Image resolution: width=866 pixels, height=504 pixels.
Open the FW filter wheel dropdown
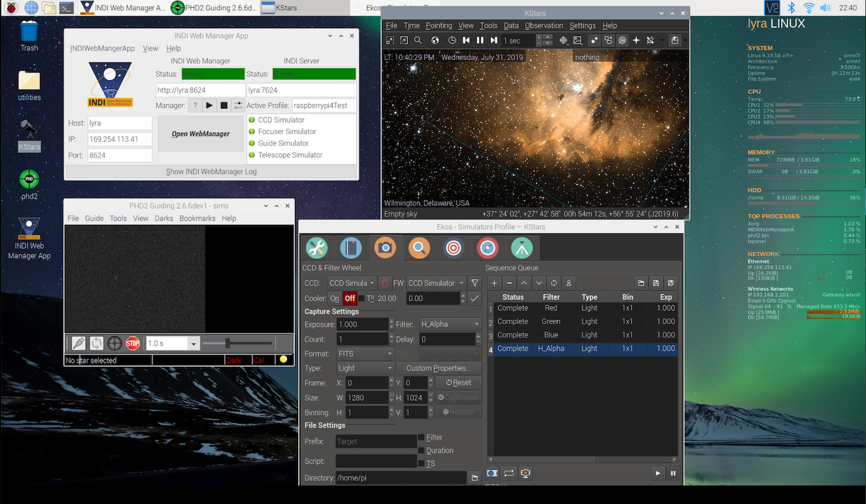click(436, 283)
